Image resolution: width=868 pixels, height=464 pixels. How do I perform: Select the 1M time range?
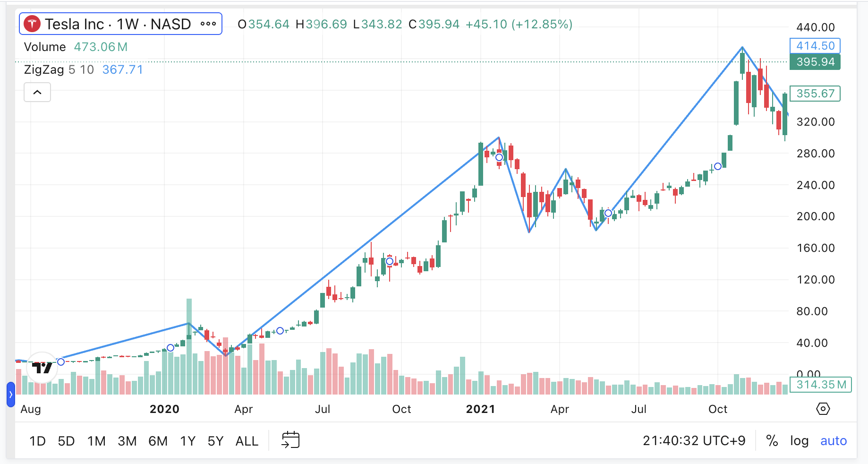click(96, 441)
